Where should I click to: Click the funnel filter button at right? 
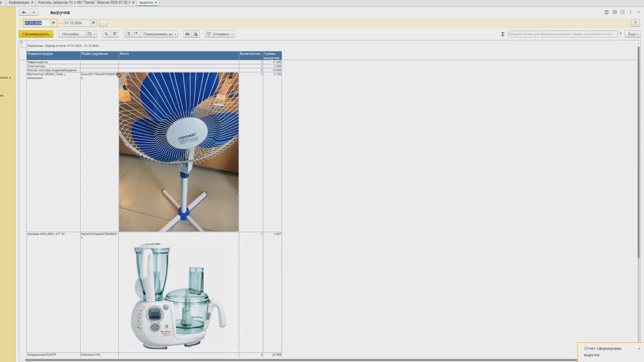coord(635,23)
